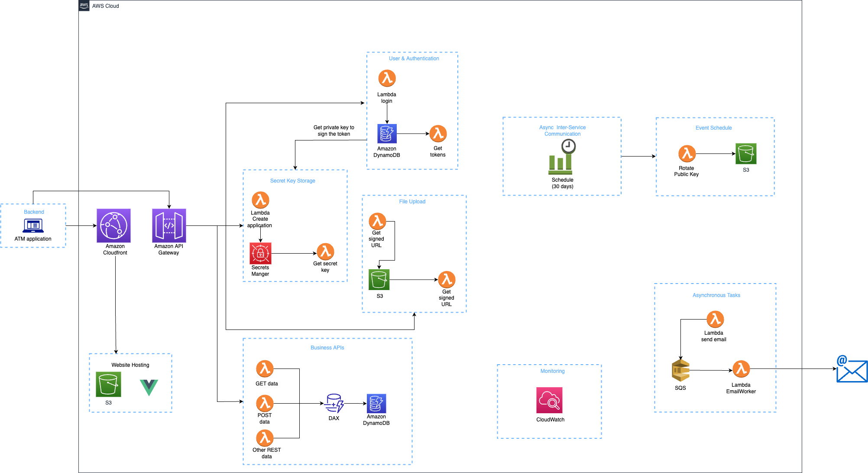Click the "Business APIs" group title
Image resolution: width=868 pixels, height=473 pixels.
(327, 348)
